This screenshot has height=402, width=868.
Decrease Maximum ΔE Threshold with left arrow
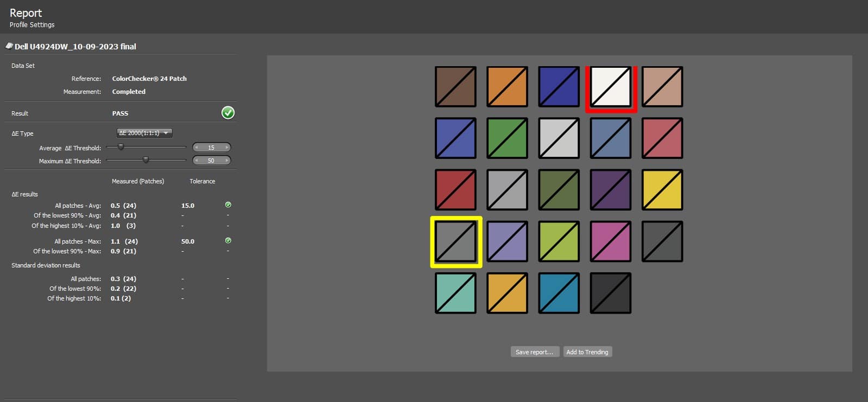click(x=197, y=161)
